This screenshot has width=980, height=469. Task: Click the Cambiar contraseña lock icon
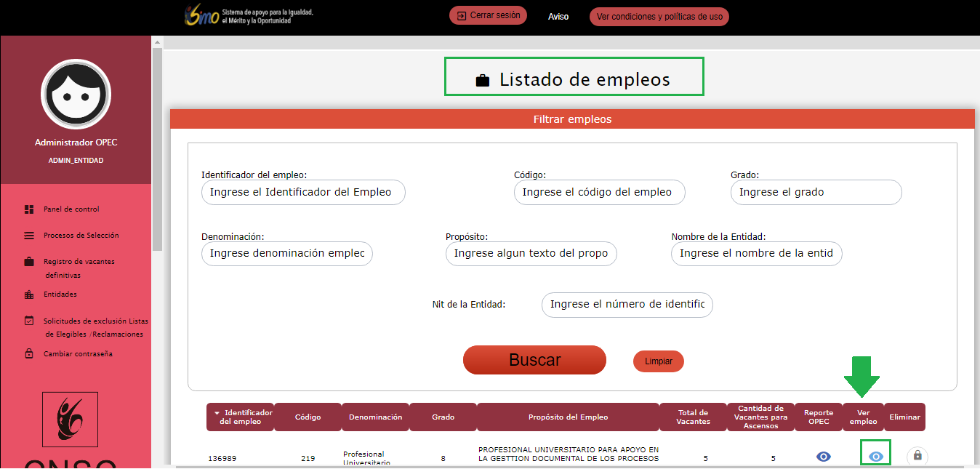coord(29,354)
